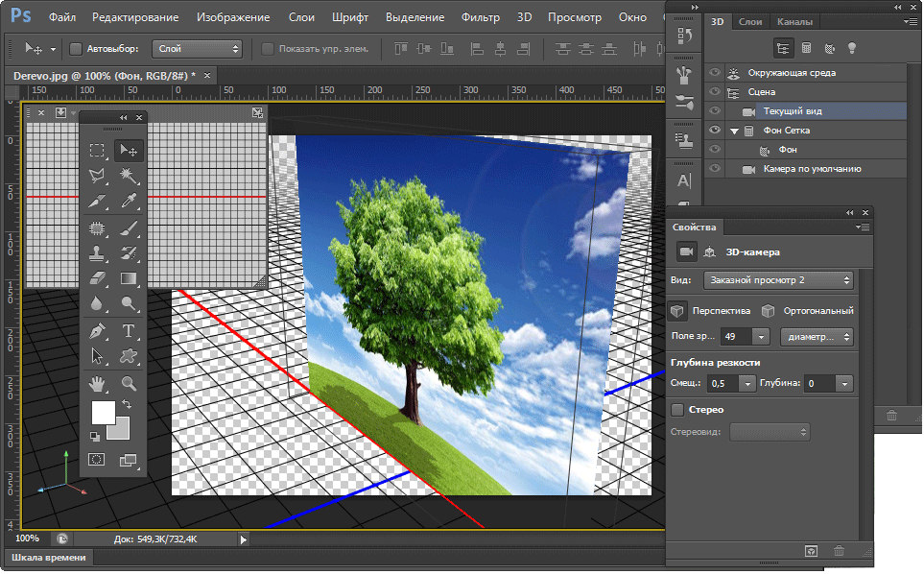Enable the Автовыбор checkbox

(76, 48)
